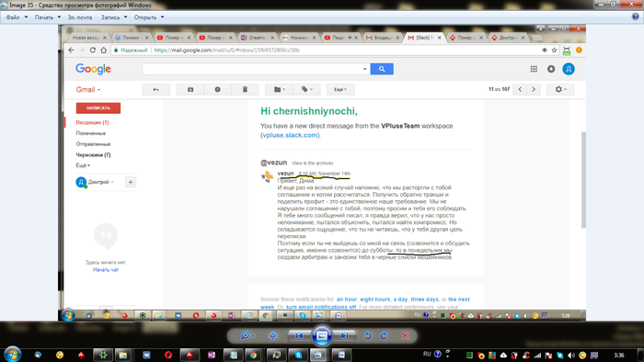Screen dimensions: 644x362
Task: Click the Chrome reload button
Action: (x=93, y=50)
